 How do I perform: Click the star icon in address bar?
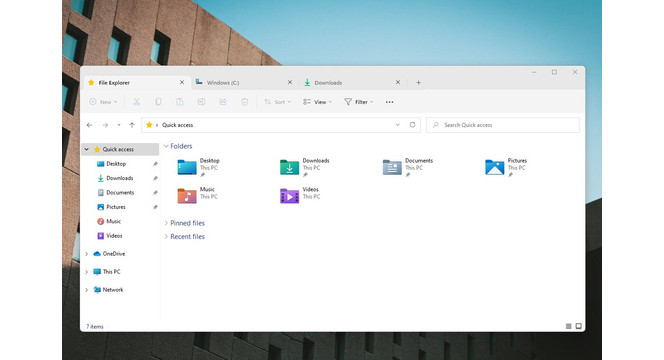point(149,125)
